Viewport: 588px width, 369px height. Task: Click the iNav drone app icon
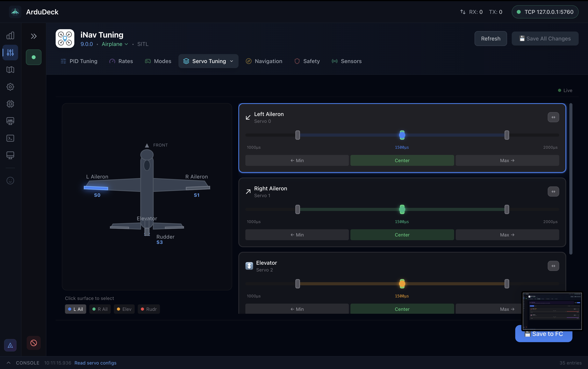coord(65,39)
